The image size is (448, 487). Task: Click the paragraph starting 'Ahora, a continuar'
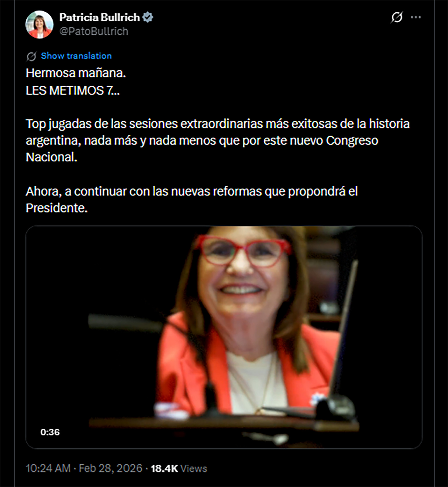[192, 199]
